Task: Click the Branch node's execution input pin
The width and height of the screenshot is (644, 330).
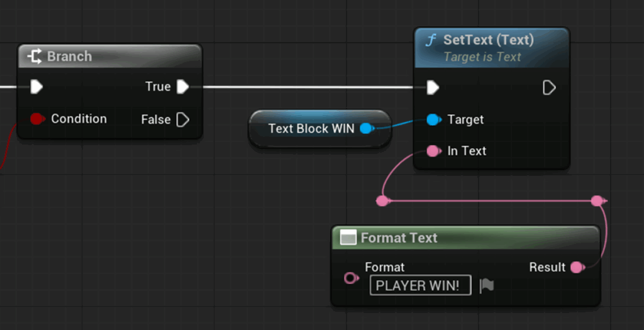Action: coord(36,87)
